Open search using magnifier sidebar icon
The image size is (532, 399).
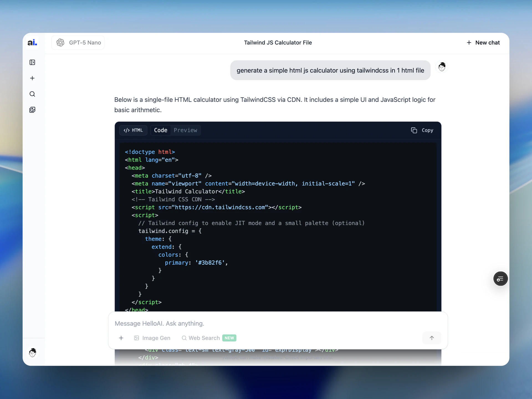(x=32, y=94)
